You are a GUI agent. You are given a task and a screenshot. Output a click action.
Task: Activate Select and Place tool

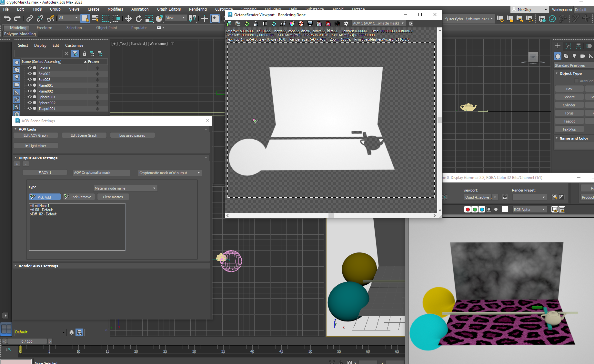pos(159,18)
